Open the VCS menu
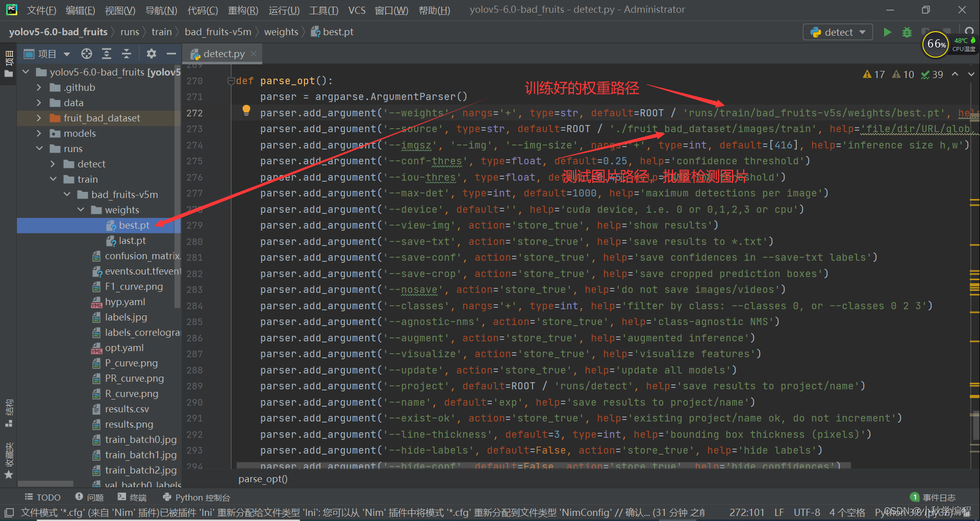Image resolution: width=980 pixels, height=521 pixels. (357, 10)
